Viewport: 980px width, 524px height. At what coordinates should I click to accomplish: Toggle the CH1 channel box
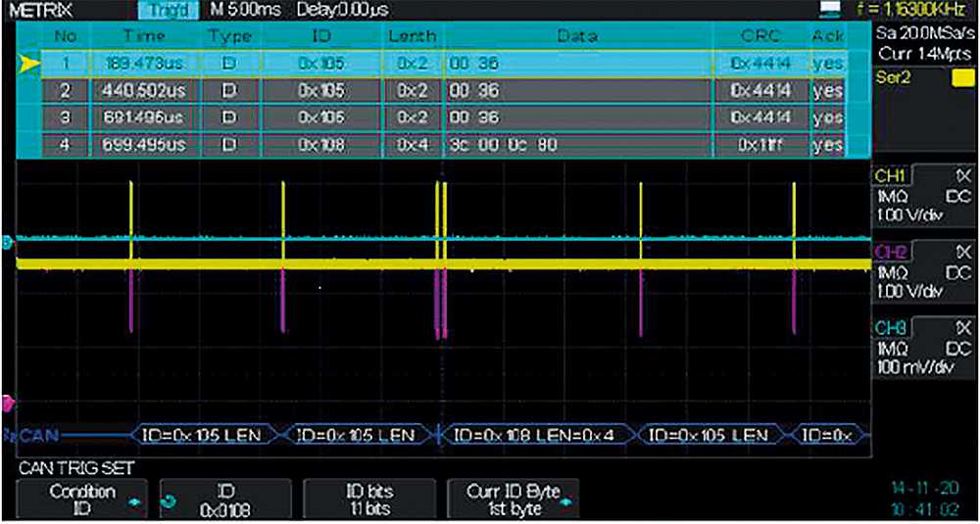923,192
